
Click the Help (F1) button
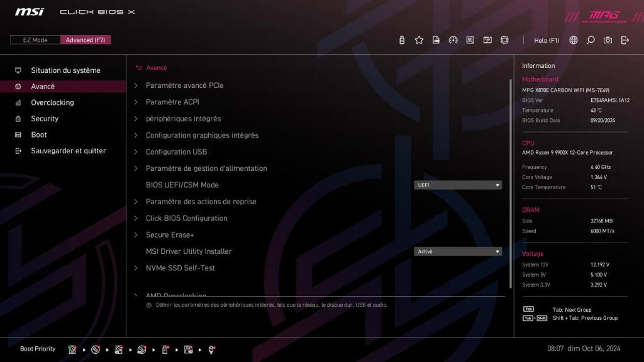point(546,40)
